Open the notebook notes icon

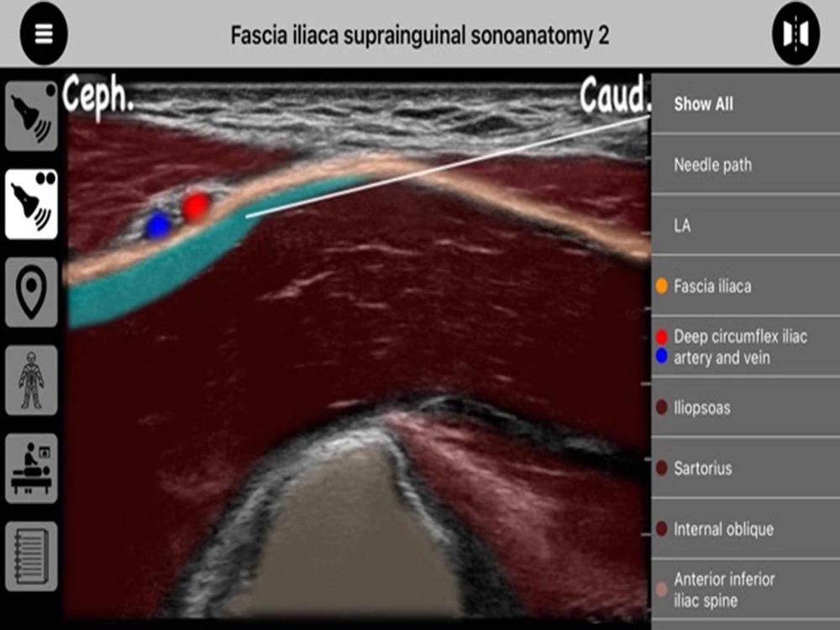tap(31, 556)
